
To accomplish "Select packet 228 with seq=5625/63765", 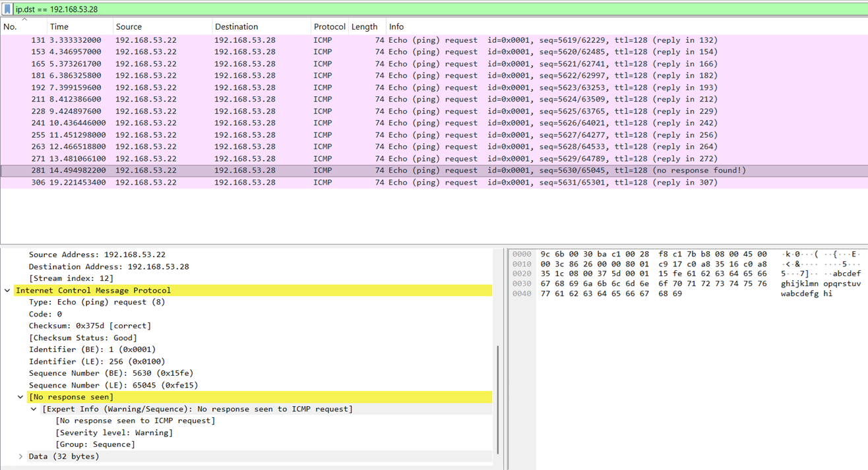I will pos(434,111).
